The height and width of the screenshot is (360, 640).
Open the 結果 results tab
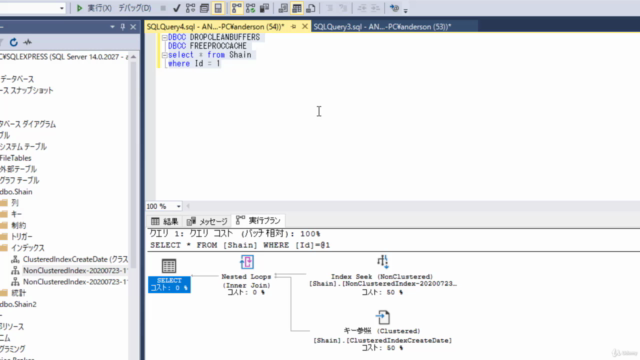(x=164, y=221)
